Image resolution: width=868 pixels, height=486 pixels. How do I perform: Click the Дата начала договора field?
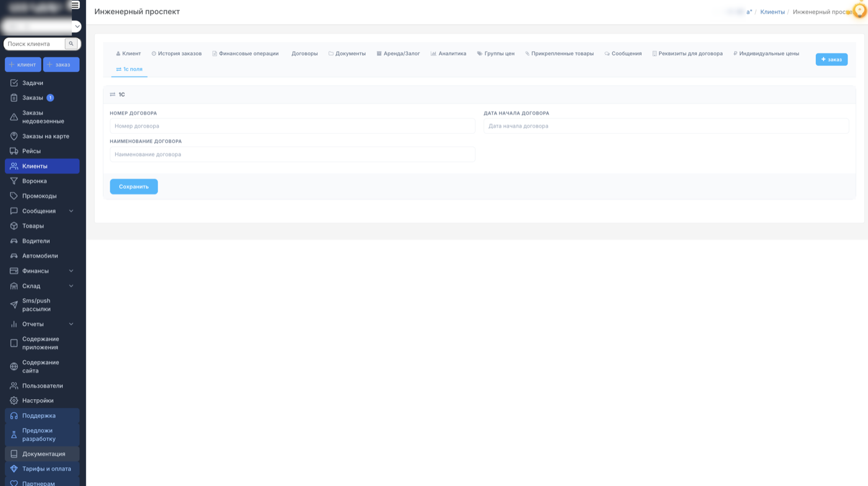tap(666, 126)
